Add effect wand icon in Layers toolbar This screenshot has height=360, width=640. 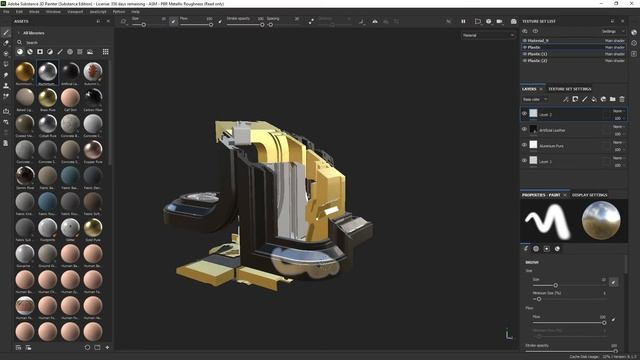click(x=566, y=99)
